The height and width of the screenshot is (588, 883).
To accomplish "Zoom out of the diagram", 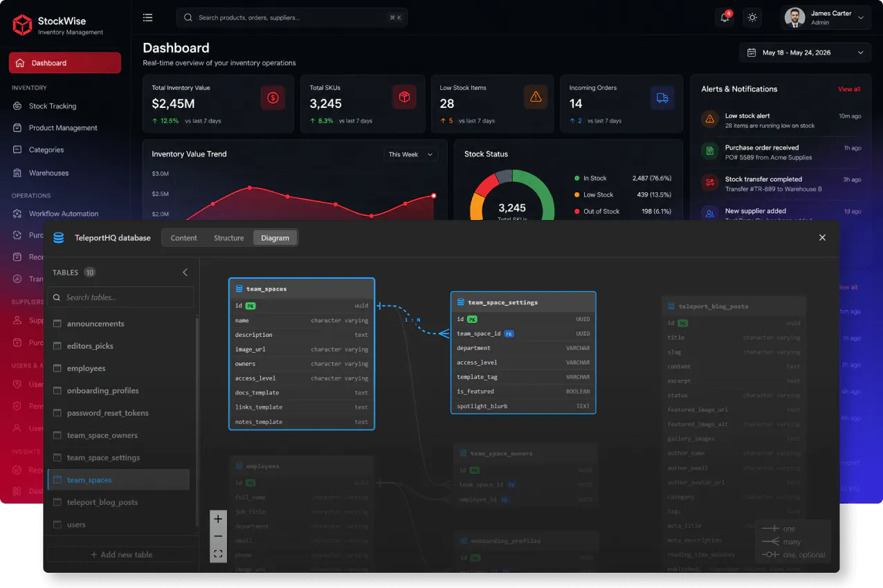I will pos(218,536).
